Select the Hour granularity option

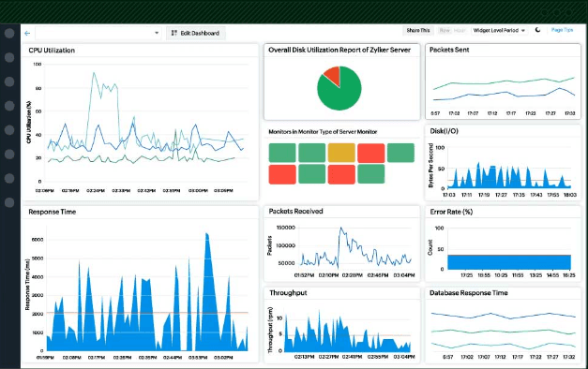click(x=460, y=30)
